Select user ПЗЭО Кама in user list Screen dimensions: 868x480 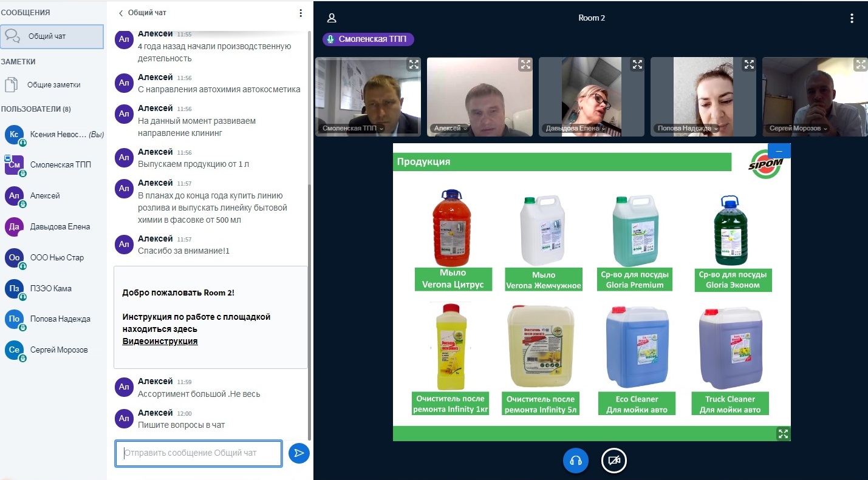click(53, 289)
